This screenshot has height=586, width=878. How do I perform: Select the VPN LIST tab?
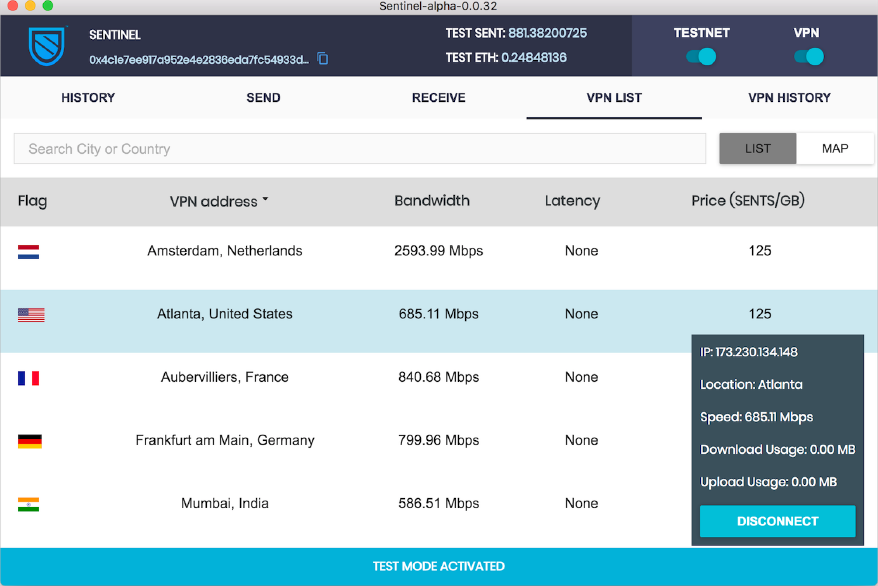pyautogui.click(x=614, y=97)
